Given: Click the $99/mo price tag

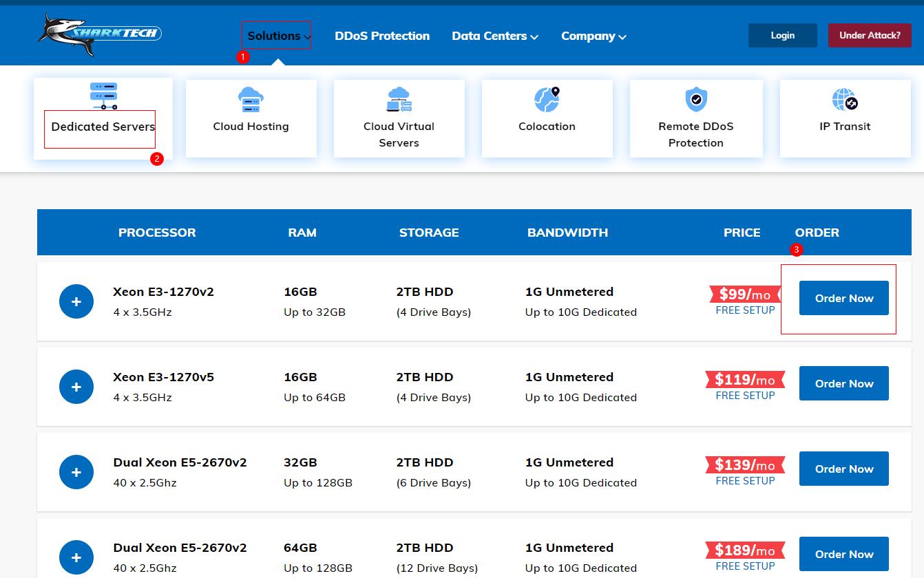Looking at the screenshot, I should [x=745, y=295].
